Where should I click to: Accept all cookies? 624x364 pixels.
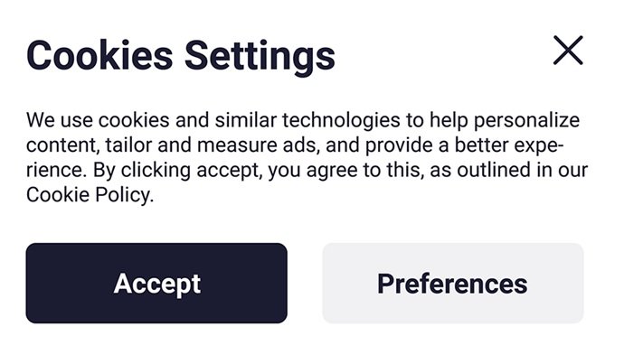click(156, 283)
